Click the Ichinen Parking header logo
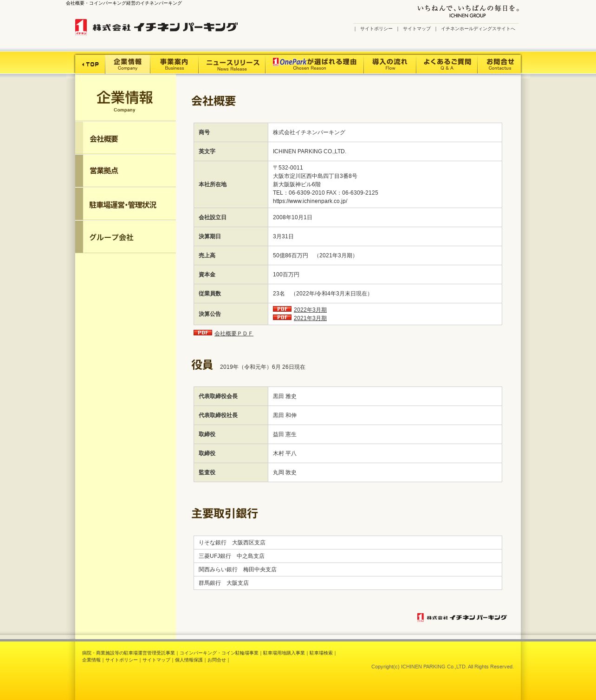 pyautogui.click(x=156, y=27)
